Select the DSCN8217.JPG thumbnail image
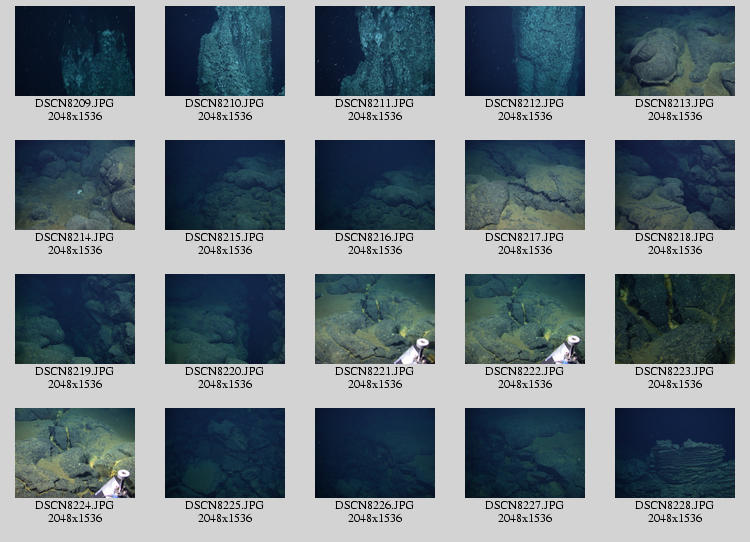750x542 pixels. tap(525, 185)
